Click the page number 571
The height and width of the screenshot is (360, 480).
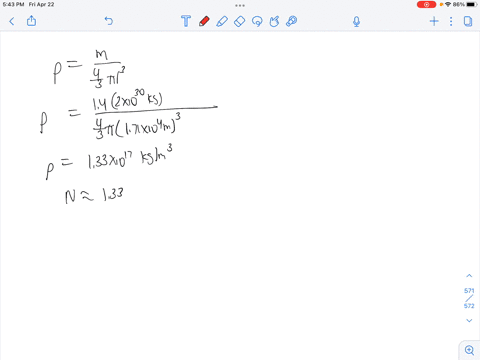469,291
